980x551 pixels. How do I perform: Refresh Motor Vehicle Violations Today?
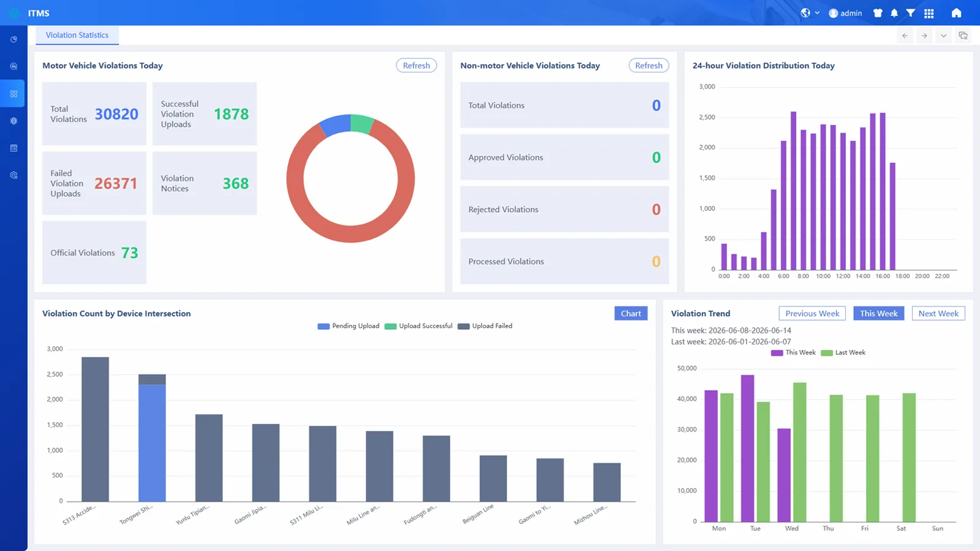coord(417,66)
